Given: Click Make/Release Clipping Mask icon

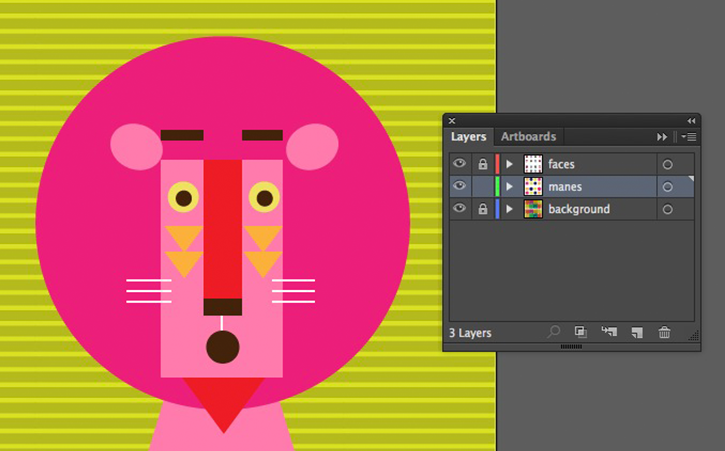Looking at the screenshot, I should 581,332.
